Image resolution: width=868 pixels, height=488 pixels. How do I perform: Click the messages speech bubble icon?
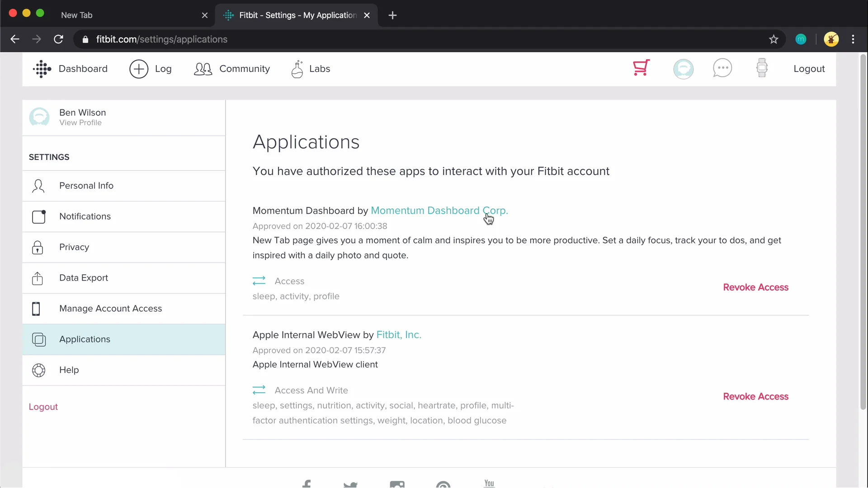(x=722, y=68)
